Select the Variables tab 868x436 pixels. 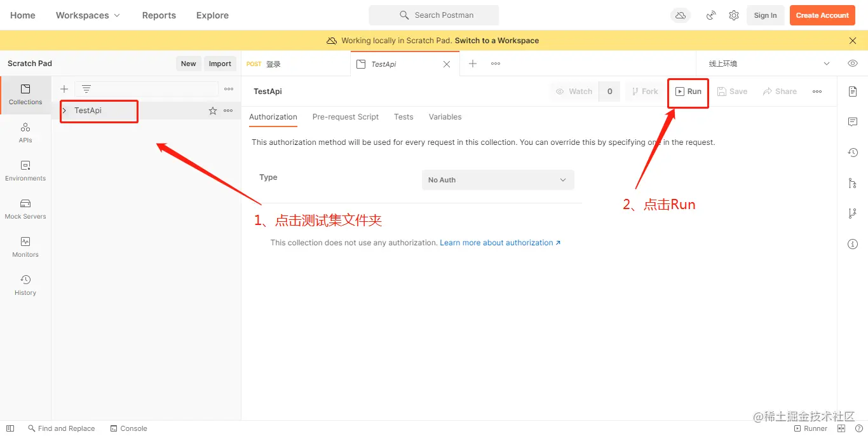pyautogui.click(x=445, y=117)
